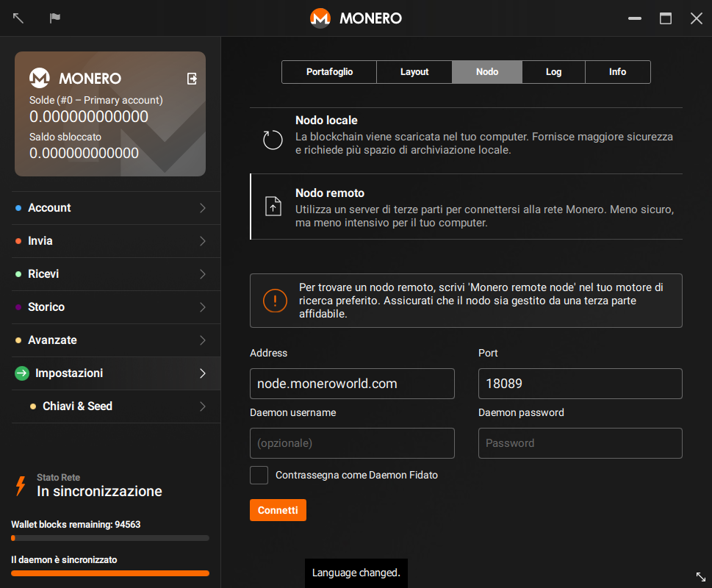Click the resize arrows icon at bottom-right
This screenshot has width=712, height=588.
(701, 577)
